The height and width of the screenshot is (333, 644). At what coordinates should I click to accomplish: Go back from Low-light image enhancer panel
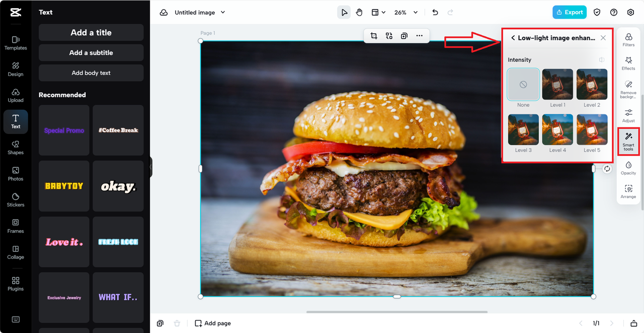coord(513,38)
